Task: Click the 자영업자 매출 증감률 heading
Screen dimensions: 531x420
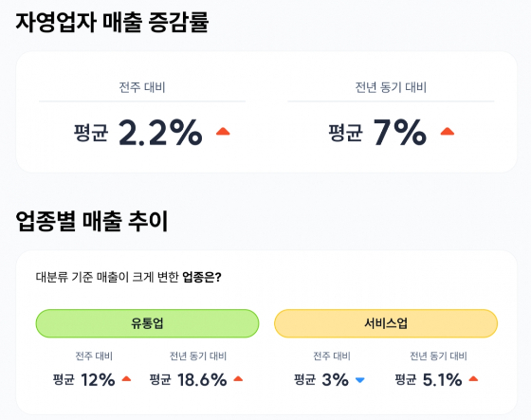Action: (x=112, y=22)
